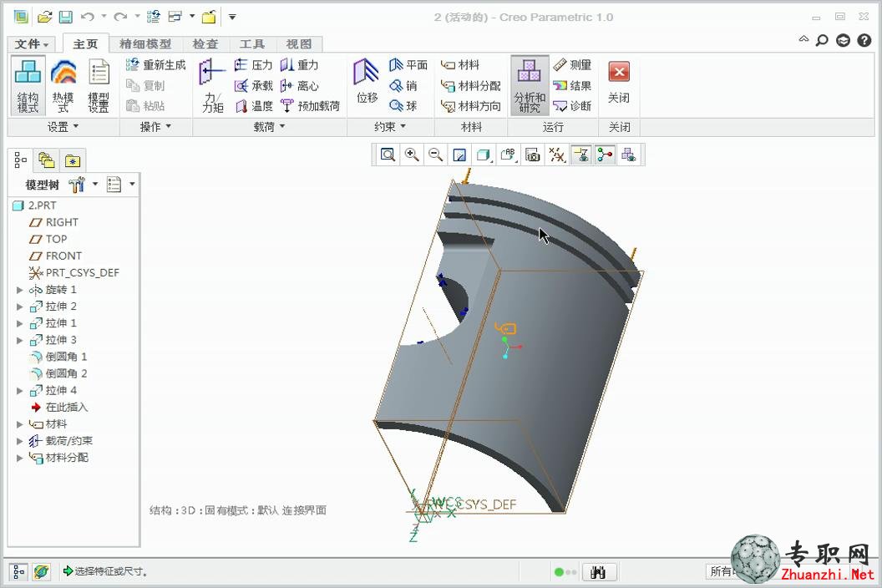The image size is (882, 588).
Task: Redo the last undone action
Action: [x=119, y=17]
